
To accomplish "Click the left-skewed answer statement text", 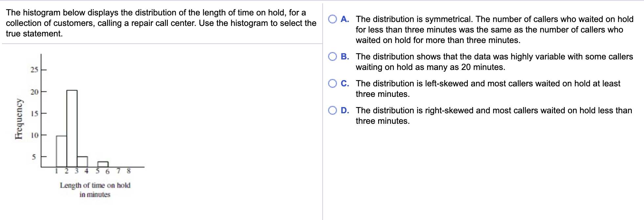I will tap(488, 89).
